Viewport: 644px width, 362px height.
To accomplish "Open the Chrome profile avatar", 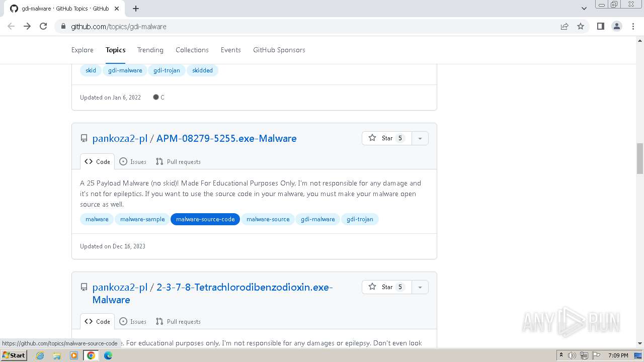I will tap(617, 26).
